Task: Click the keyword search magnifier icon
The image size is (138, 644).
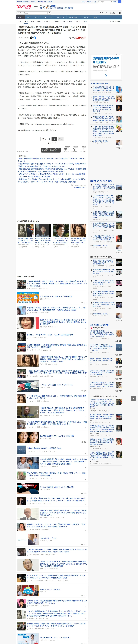Action: pyautogui.click(x=49, y=13)
